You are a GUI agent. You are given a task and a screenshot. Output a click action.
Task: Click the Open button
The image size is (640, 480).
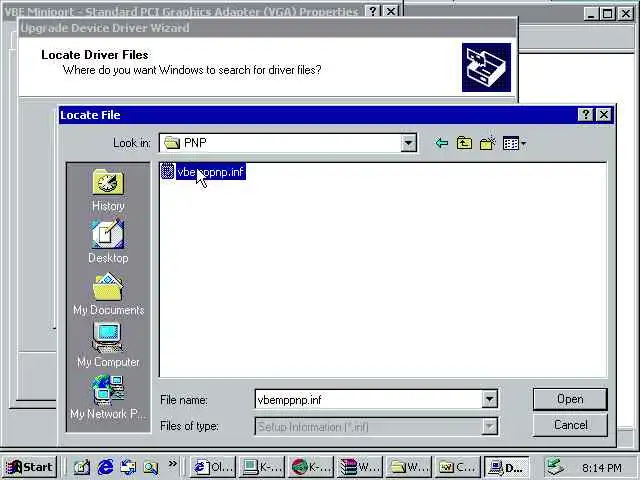[x=570, y=399]
